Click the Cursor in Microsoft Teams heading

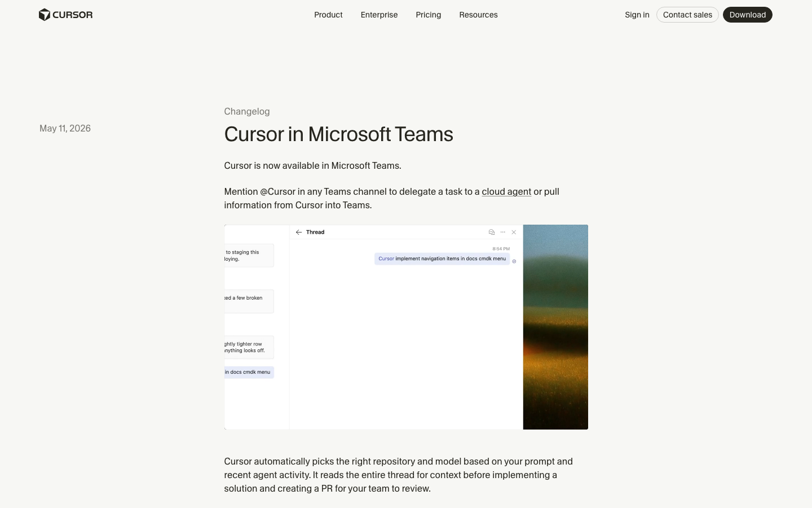tap(338, 134)
